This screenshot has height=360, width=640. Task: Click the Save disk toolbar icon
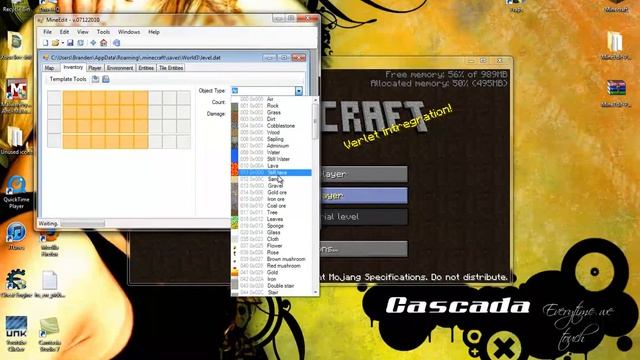point(70,43)
